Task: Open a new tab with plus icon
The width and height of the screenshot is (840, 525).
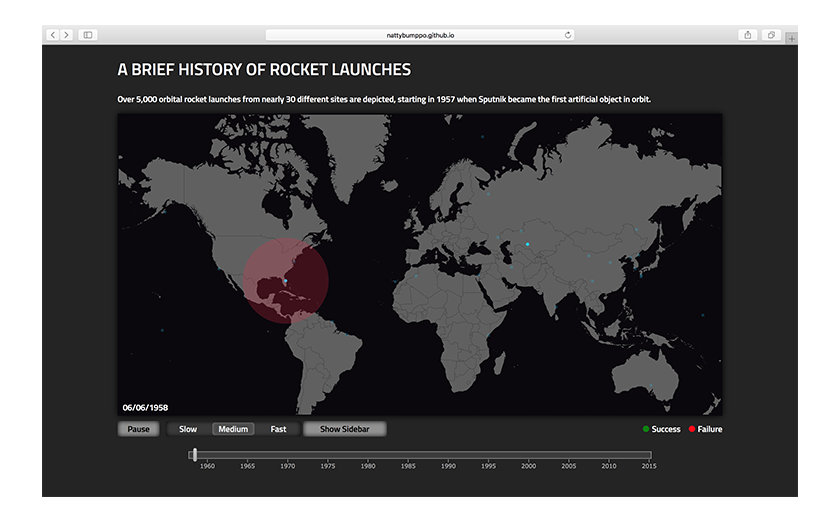Action: pyautogui.click(x=791, y=38)
